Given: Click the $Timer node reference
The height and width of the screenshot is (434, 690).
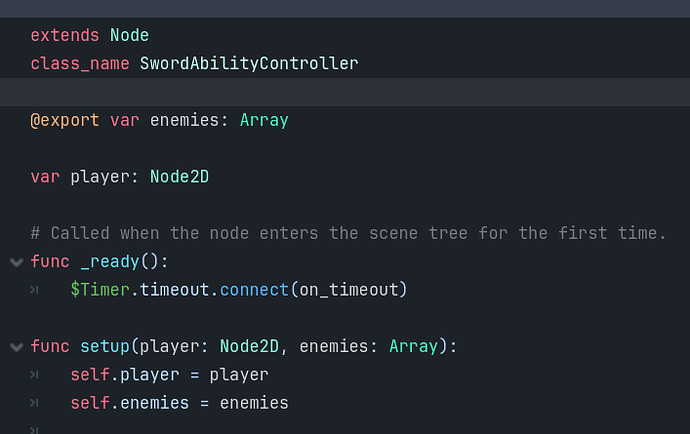Looking at the screenshot, I should tap(100, 290).
